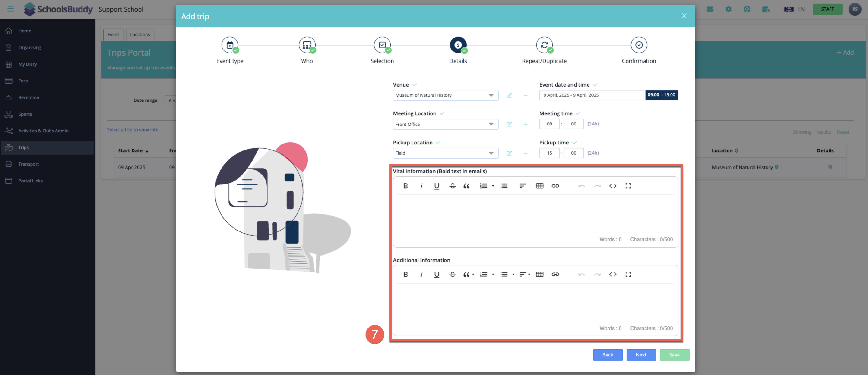Click the Next button
This screenshot has width=868, height=375.
coord(641,354)
